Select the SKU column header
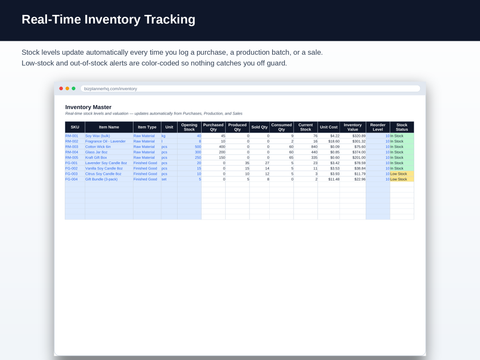Image resolution: width=480 pixels, height=360 pixels. tap(75, 127)
